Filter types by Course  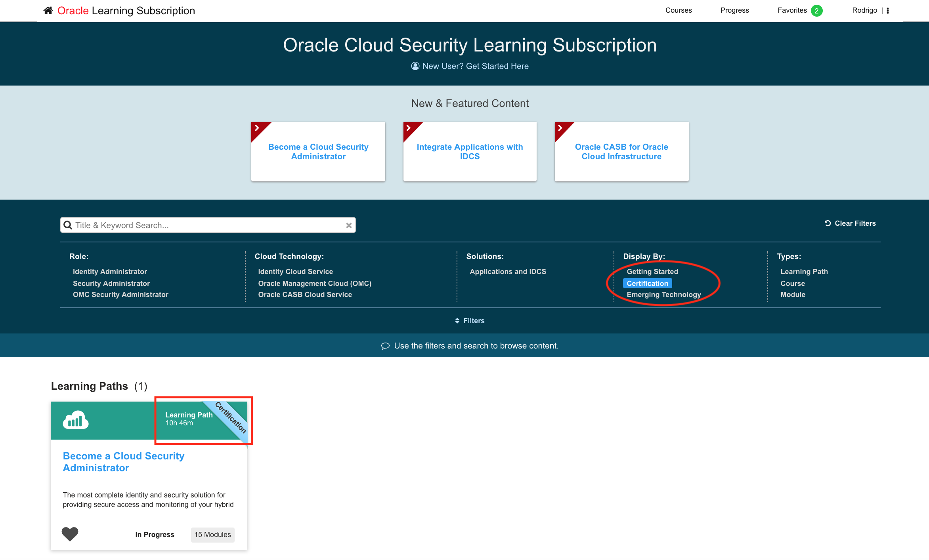pos(793,284)
